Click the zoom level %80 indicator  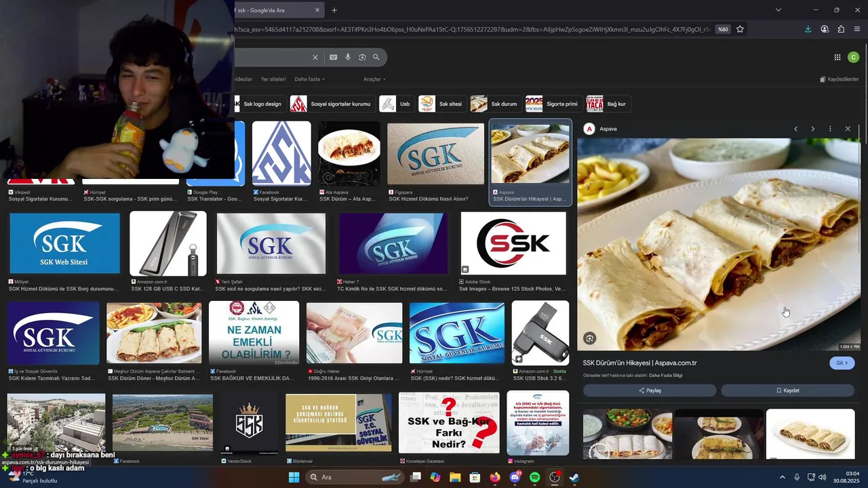[723, 29]
